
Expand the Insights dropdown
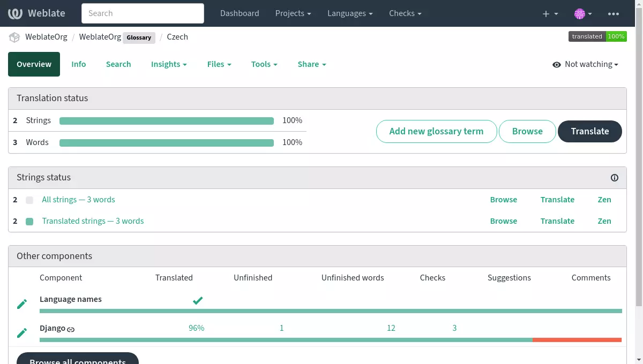pyautogui.click(x=169, y=64)
